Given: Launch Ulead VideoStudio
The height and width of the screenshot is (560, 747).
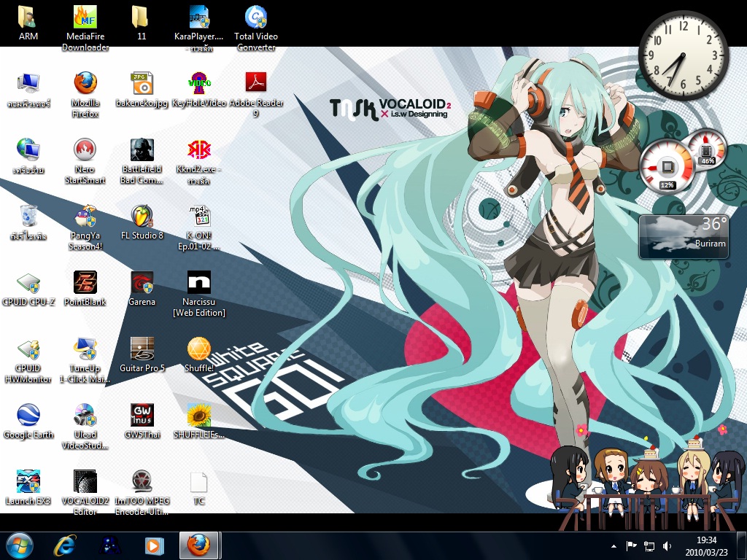Looking at the screenshot, I should click(85, 426).
